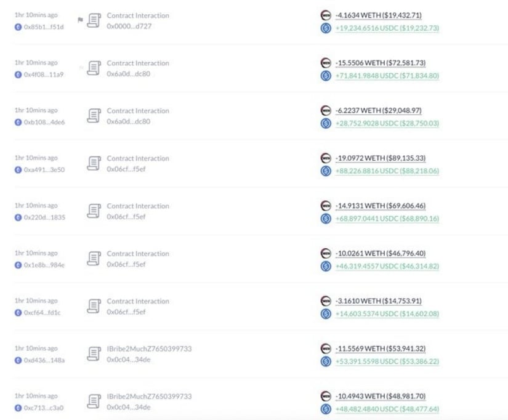Click the Ethereum chain icon beside 0xa491...3e50

pos(18,170)
